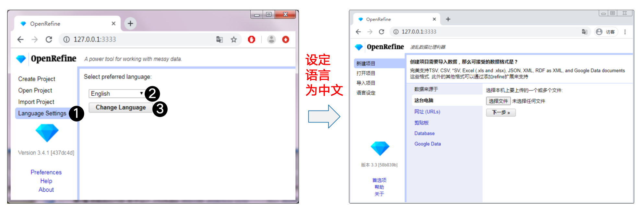Open 帮助 link in right window
This screenshot has height=214, width=644.
click(379, 187)
